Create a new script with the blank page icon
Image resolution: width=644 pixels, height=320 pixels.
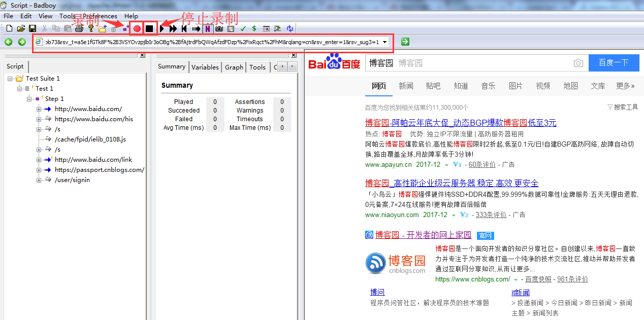tap(9, 28)
